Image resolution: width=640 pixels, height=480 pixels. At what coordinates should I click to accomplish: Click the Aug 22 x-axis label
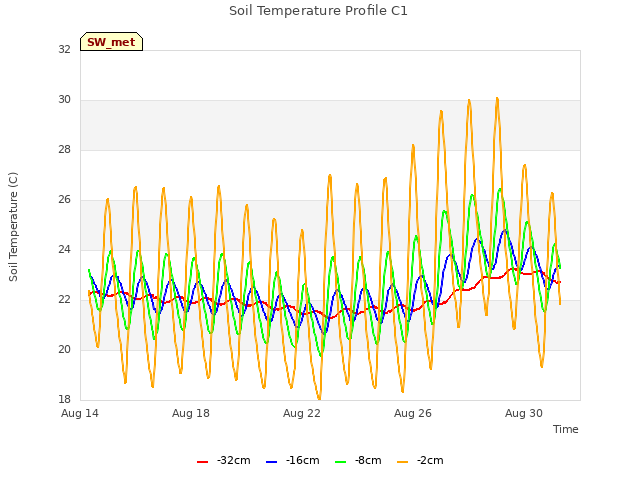[302, 413]
